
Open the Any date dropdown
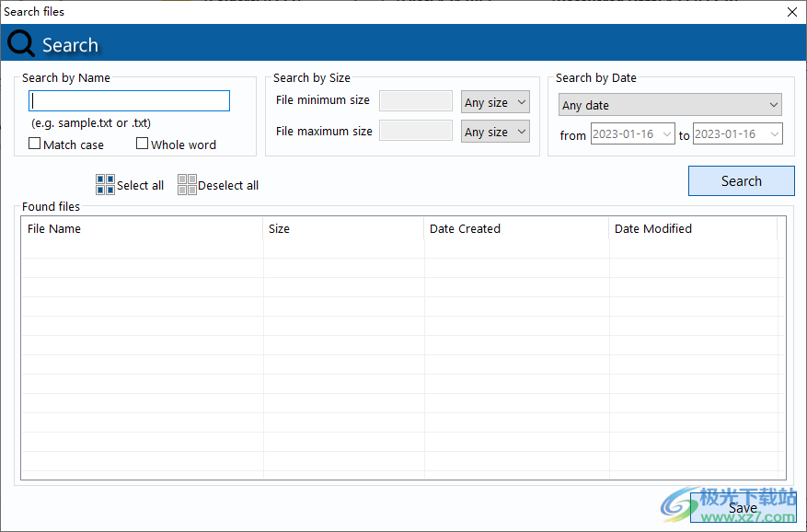(669, 105)
